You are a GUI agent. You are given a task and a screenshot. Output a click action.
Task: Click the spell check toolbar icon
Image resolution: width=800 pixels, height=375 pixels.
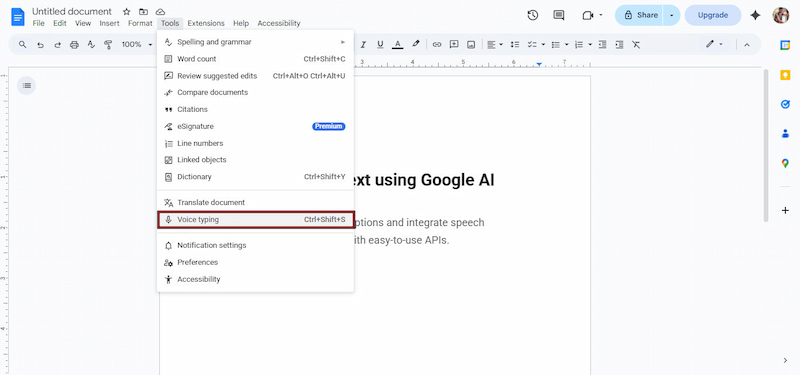[x=91, y=44]
